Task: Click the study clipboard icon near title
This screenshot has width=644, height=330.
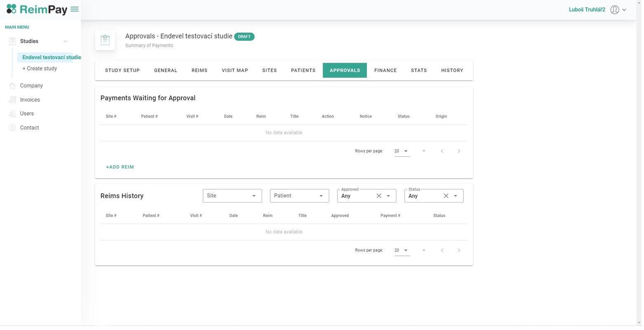Action: pos(105,40)
